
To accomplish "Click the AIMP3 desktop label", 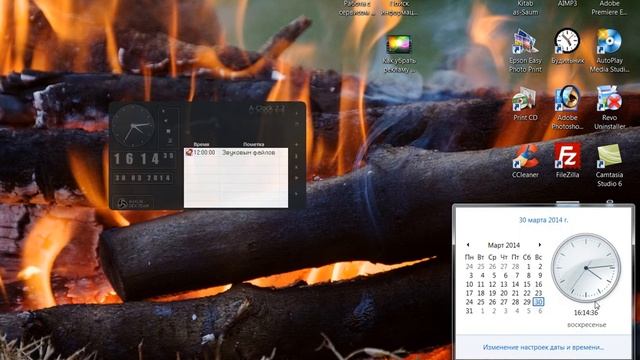I will [x=567, y=4].
